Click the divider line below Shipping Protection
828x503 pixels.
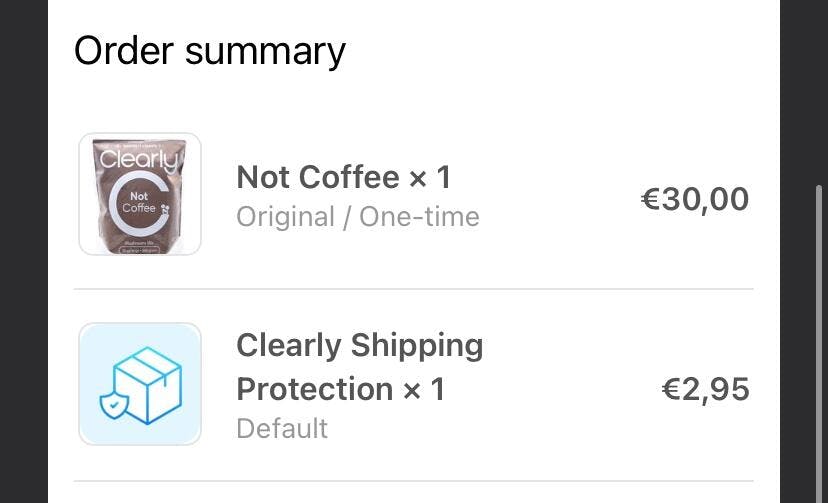coord(413,481)
